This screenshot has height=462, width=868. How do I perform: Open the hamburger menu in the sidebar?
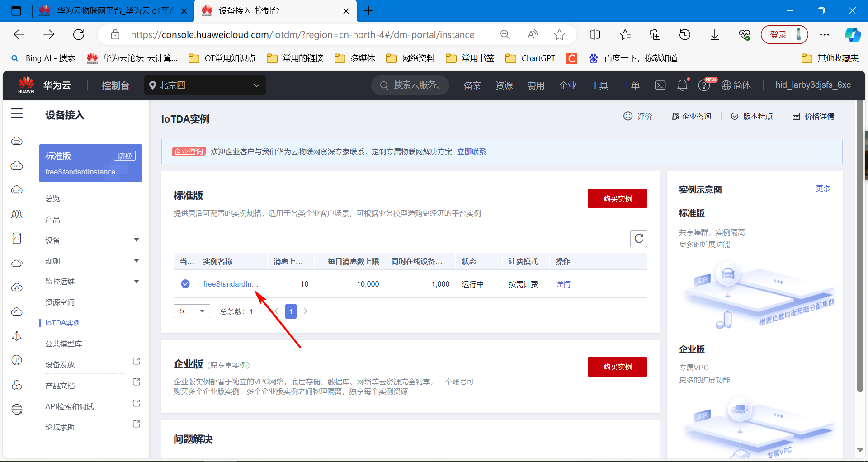pyautogui.click(x=17, y=113)
